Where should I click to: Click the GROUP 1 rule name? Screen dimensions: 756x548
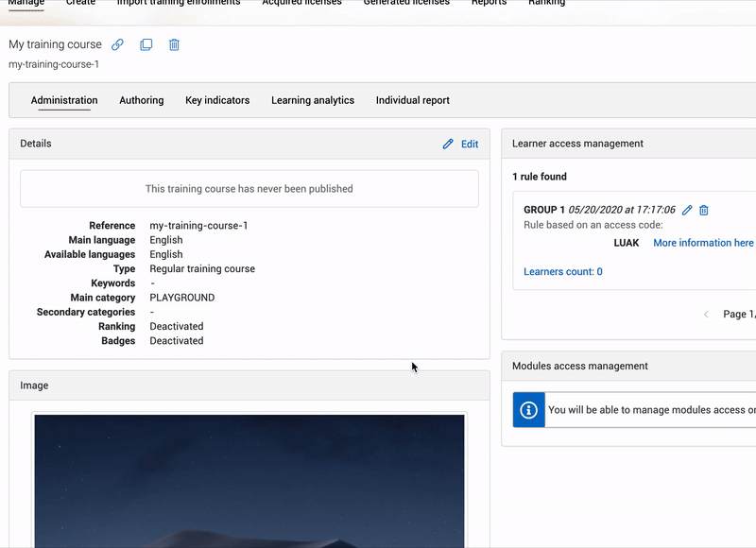click(x=544, y=210)
